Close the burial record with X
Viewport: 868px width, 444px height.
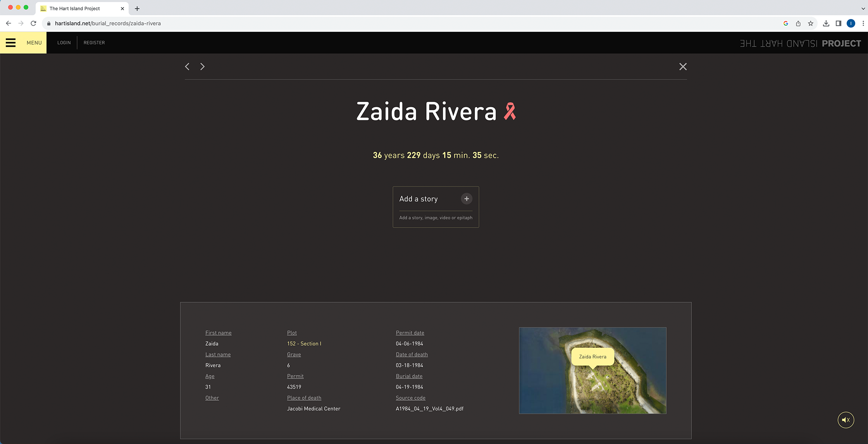point(683,66)
